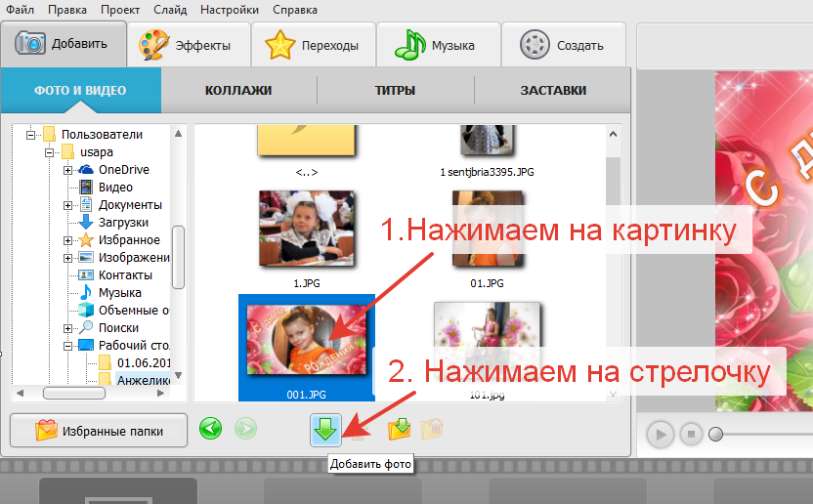Collapse the usapa tree node
The width and height of the screenshot is (813, 504).
coord(49,152)
